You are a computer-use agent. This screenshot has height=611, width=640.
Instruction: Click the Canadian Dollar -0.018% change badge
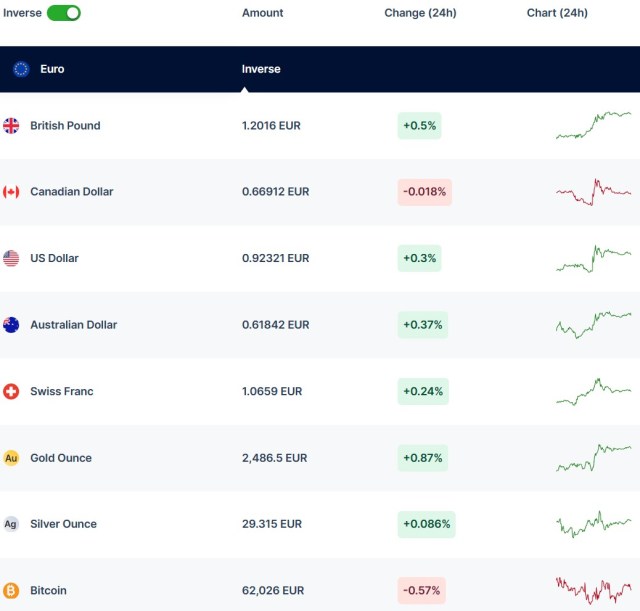[424, 192]
